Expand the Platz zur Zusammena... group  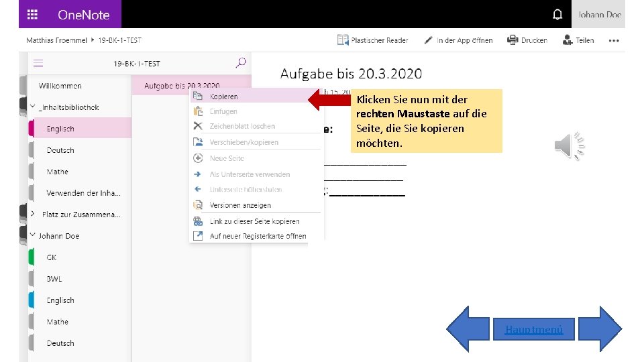coord(32,214)
